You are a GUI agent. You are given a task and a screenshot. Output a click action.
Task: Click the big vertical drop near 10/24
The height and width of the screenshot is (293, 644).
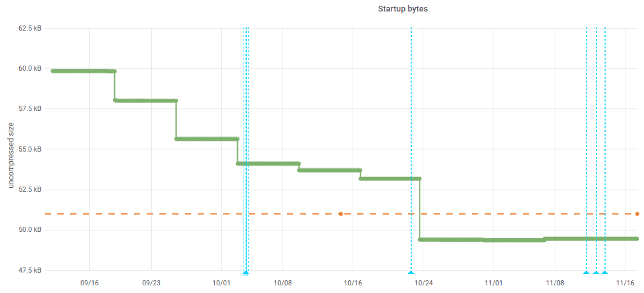(x=420, y=210)
